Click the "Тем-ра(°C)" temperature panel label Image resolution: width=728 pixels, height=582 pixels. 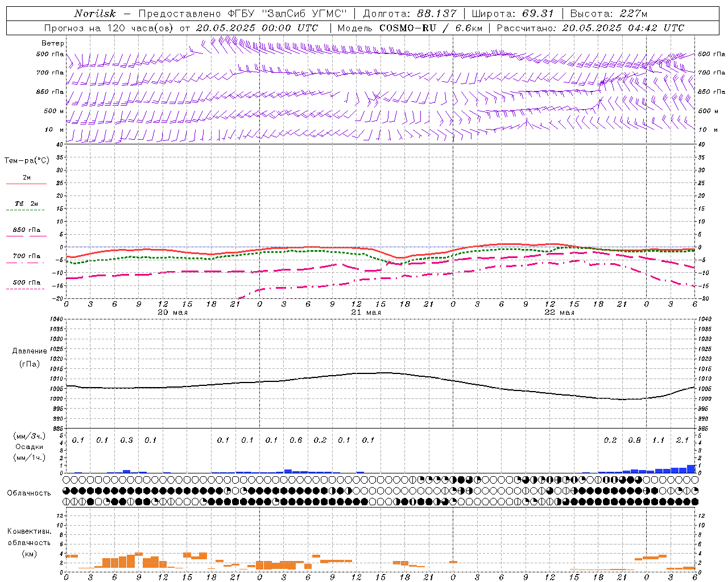[x=27, y=161]
